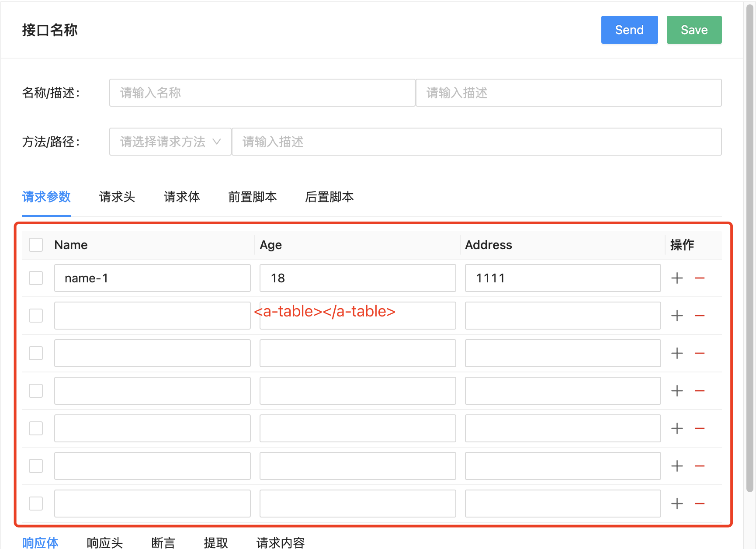Add a row after the name-1 row
The width and height of the screenshot is (756, 549).
(x=677, y=278)
